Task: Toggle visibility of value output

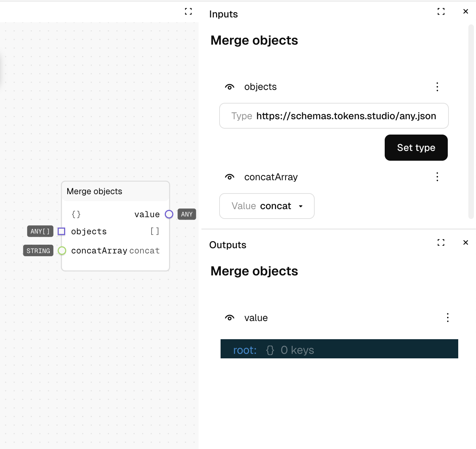Action: click(230, 318)
